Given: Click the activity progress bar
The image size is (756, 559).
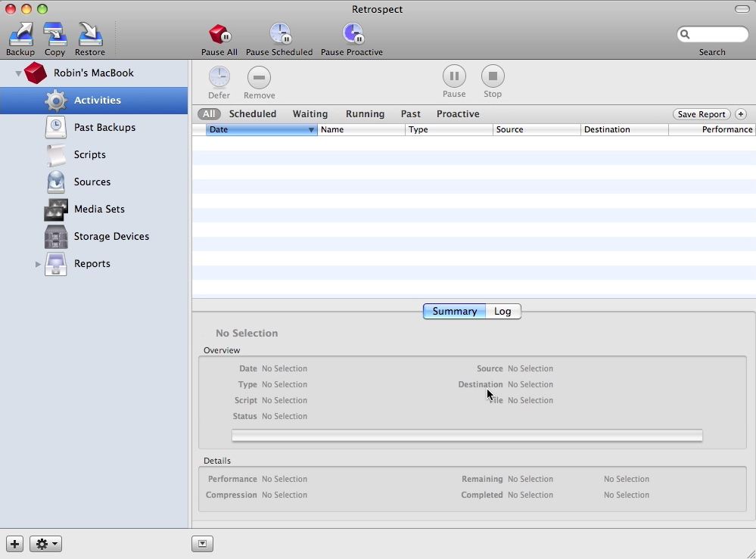Looking at the screenshot, I should click(467, 435).
